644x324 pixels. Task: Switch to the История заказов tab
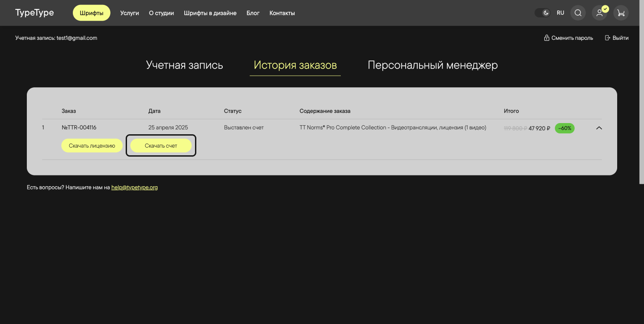[x=295, y=65]
